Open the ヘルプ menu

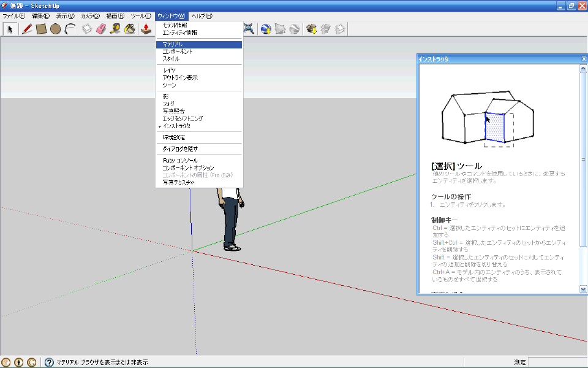click(202, 16)
